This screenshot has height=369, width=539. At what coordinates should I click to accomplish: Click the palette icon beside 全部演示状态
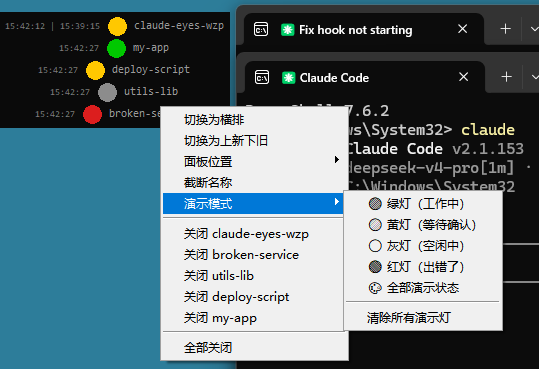(x=375, y=288)
